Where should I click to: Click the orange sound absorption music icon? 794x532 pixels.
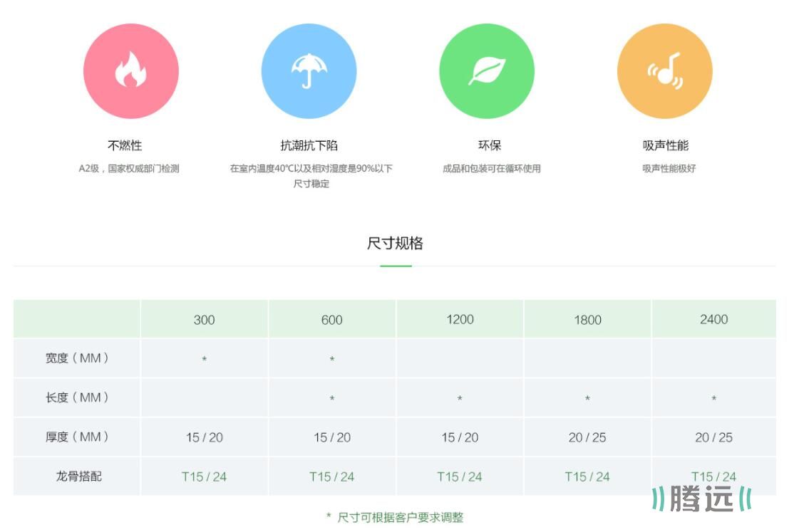coord(664,71)
